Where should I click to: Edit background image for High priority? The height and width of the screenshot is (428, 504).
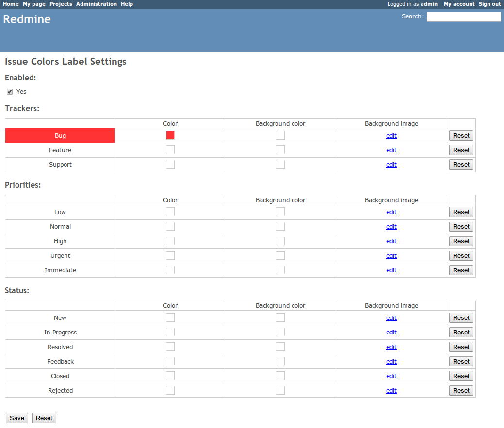[391, 241]
